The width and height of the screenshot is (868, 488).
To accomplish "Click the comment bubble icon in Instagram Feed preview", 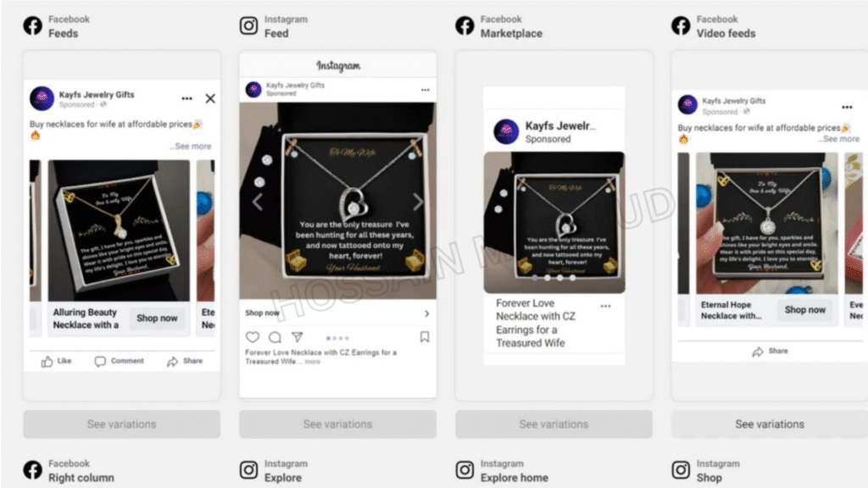I will pos(275,337).
